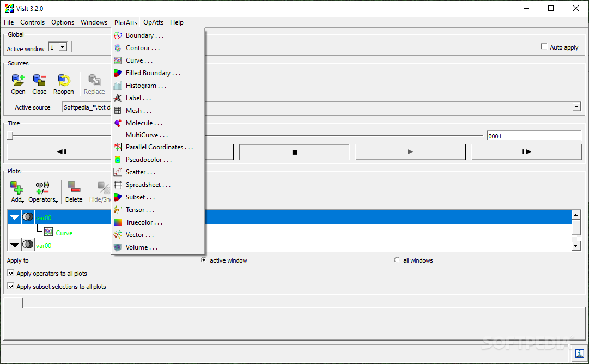Screen dimensions: 589x364
Task: Open the OpAtts menu
Action: (153, 22)
